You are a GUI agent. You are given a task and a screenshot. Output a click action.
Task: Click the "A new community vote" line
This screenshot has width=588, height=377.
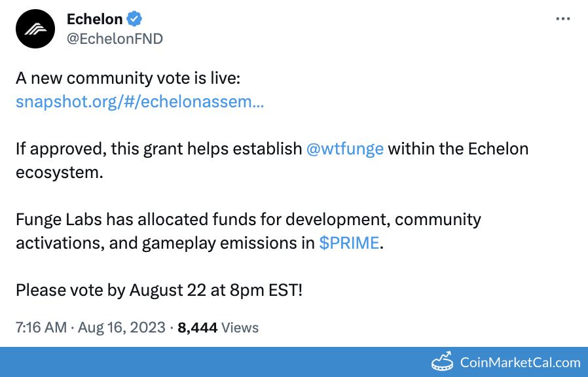pyautogui.click(x=128, y=79)
